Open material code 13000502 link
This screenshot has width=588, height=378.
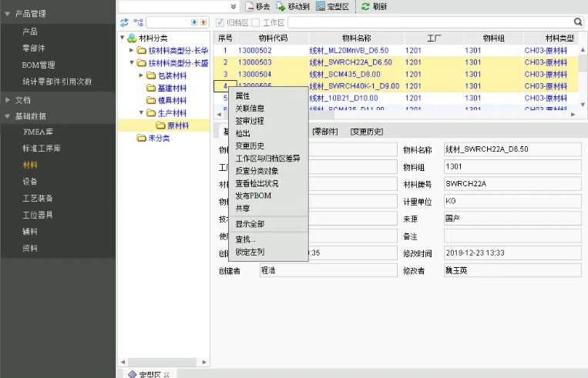pyautogui.click(x=254, y=50)
